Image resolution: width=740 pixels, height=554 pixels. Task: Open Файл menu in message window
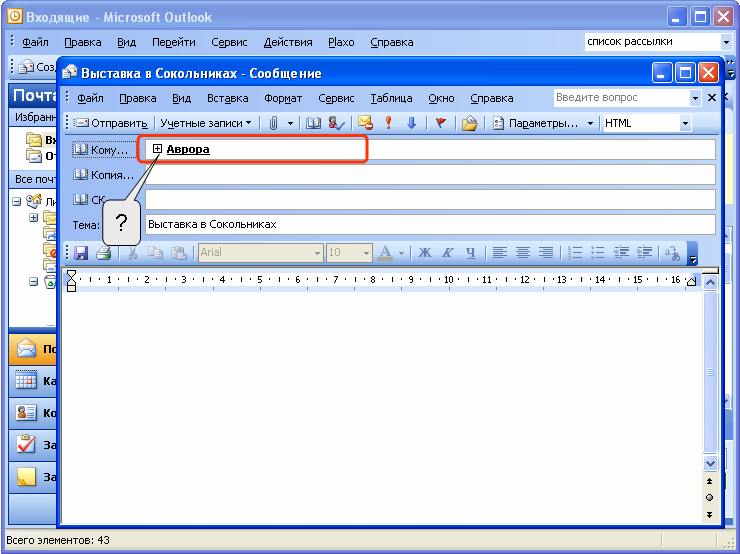click(x=90, y=98)
